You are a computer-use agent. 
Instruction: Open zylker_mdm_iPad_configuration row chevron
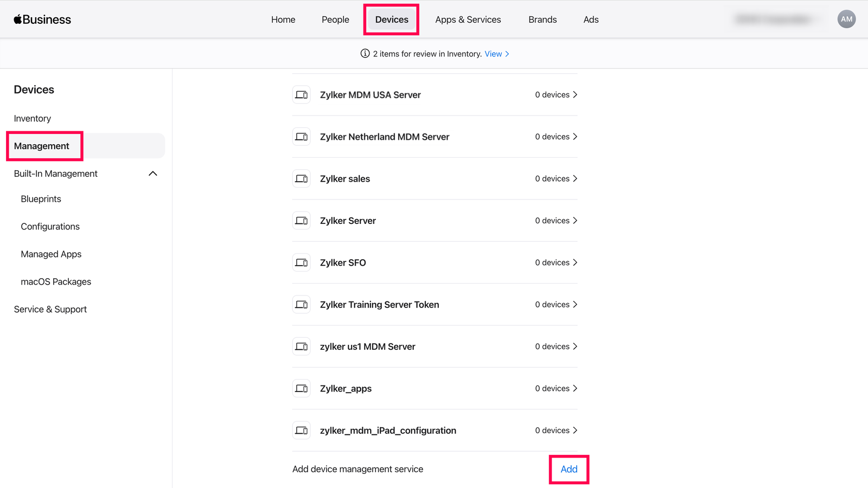[575, 430]
